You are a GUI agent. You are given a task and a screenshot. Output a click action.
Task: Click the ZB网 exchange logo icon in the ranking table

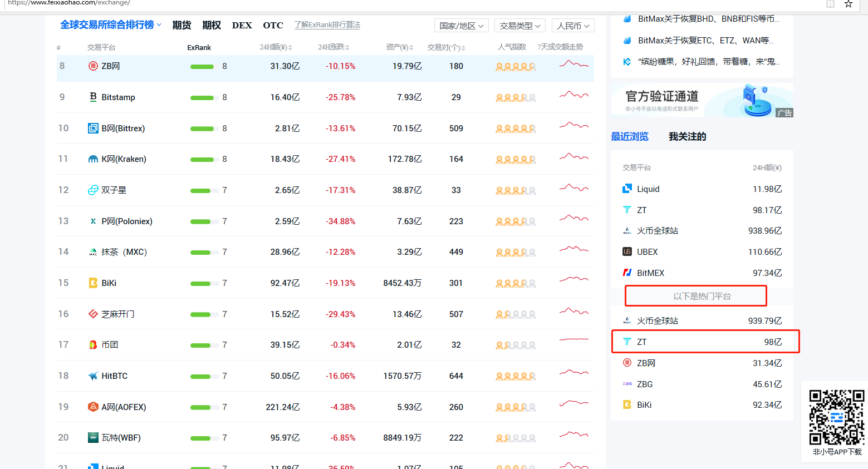pos(93,66)
